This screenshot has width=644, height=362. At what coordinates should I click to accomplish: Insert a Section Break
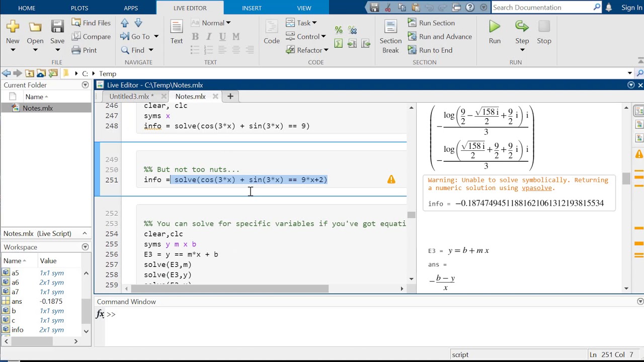tap(391, 36)
